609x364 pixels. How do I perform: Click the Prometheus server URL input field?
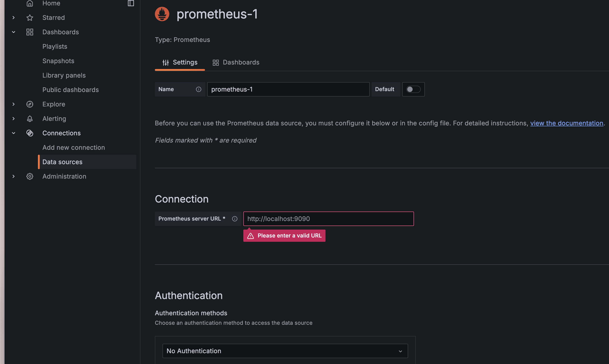coord(328,219)
